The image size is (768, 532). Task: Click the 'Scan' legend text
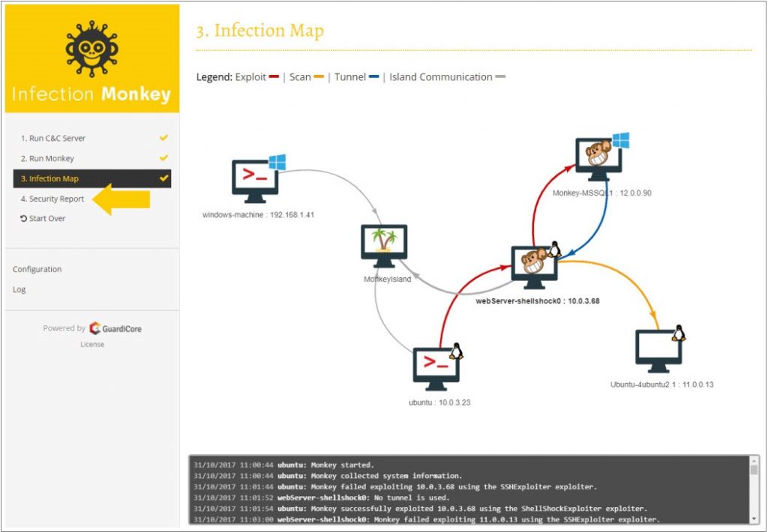300,77
